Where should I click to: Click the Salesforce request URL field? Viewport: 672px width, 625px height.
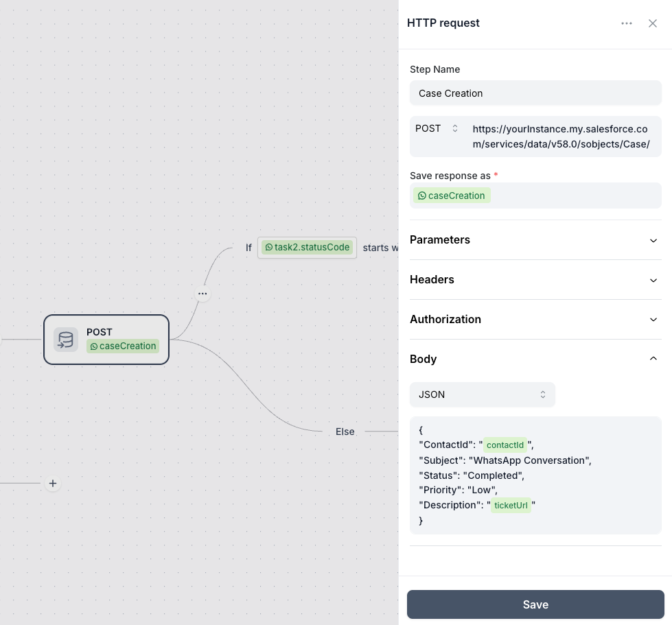tap(563, 137)
